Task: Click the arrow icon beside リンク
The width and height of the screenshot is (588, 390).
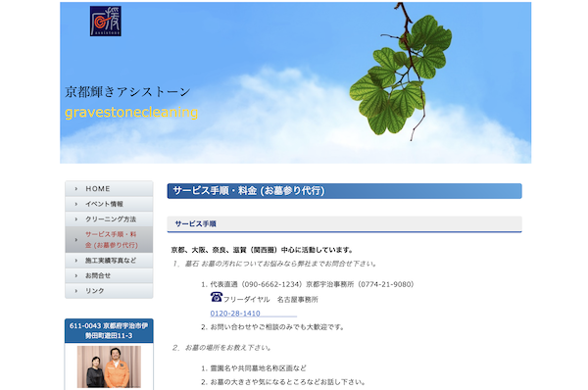Action: pos(76,291)
